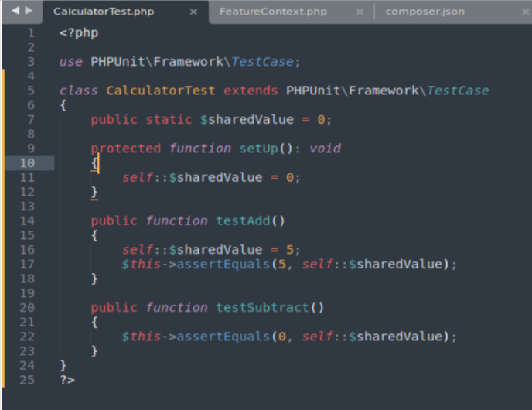Close the CalculatorTest.php tab
Image resolution: width=532 pixels, height=410 pixels.
pos(193,12)
